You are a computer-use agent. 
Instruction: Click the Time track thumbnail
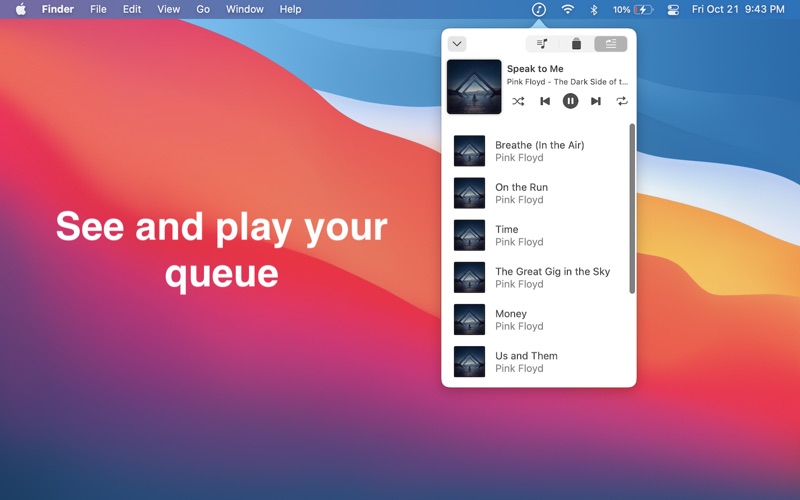(x=469, y=235)
